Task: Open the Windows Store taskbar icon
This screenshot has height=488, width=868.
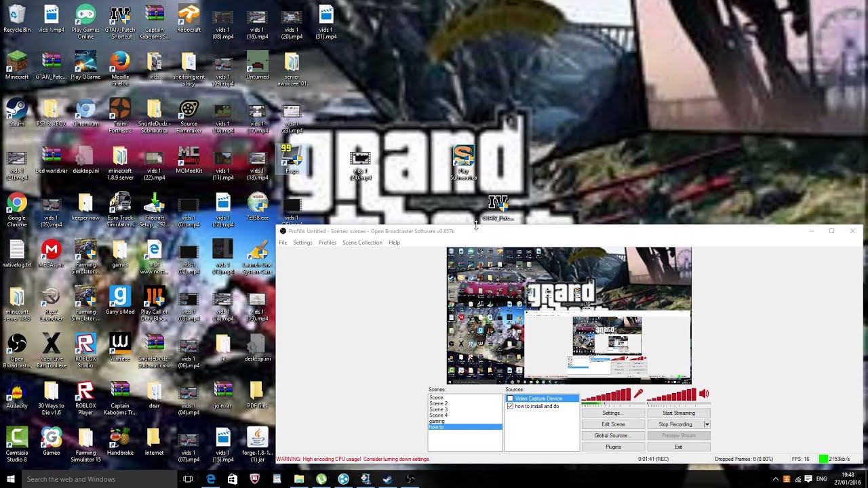Action: (x=233, y=479)
